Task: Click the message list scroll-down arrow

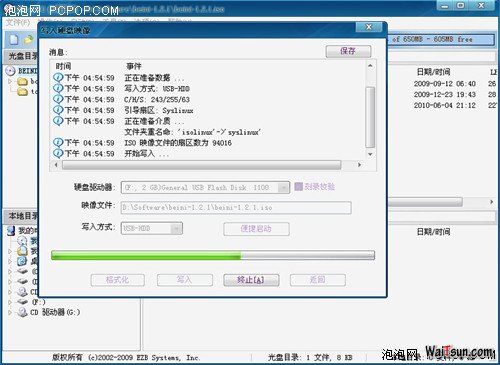Action: coord(370,154)
